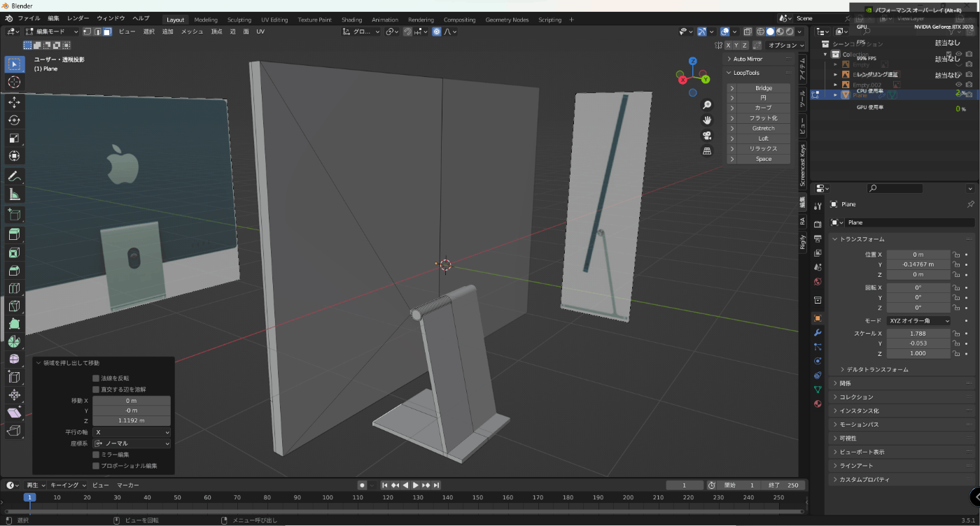Open the World properties tab
980x526 pixels.
(x=818, y=281)
